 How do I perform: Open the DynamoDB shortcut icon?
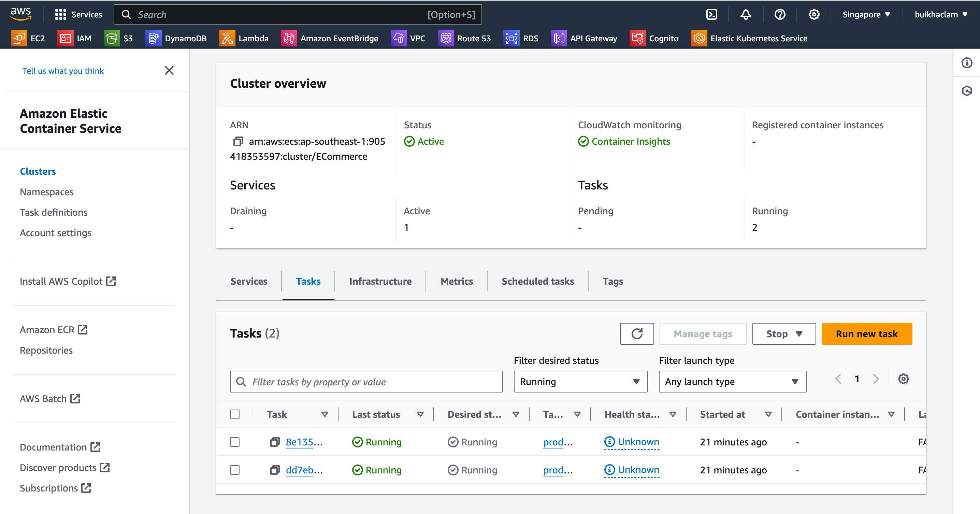click(x=153, y=38)
